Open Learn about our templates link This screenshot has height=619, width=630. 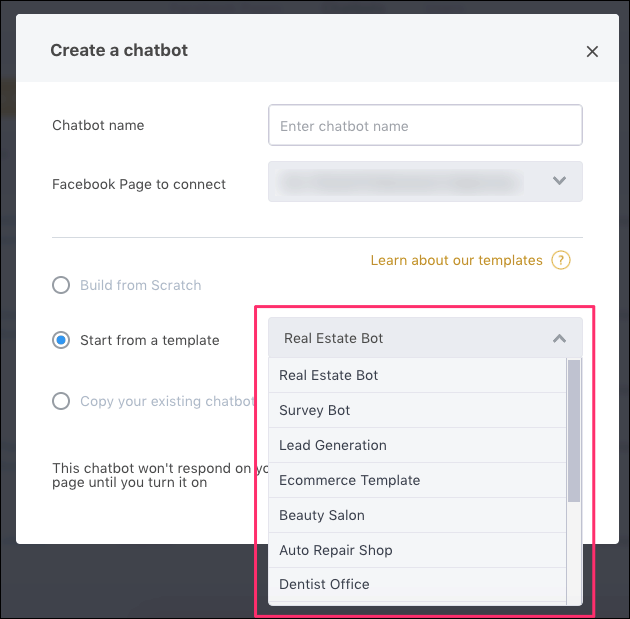click(456, 260)
